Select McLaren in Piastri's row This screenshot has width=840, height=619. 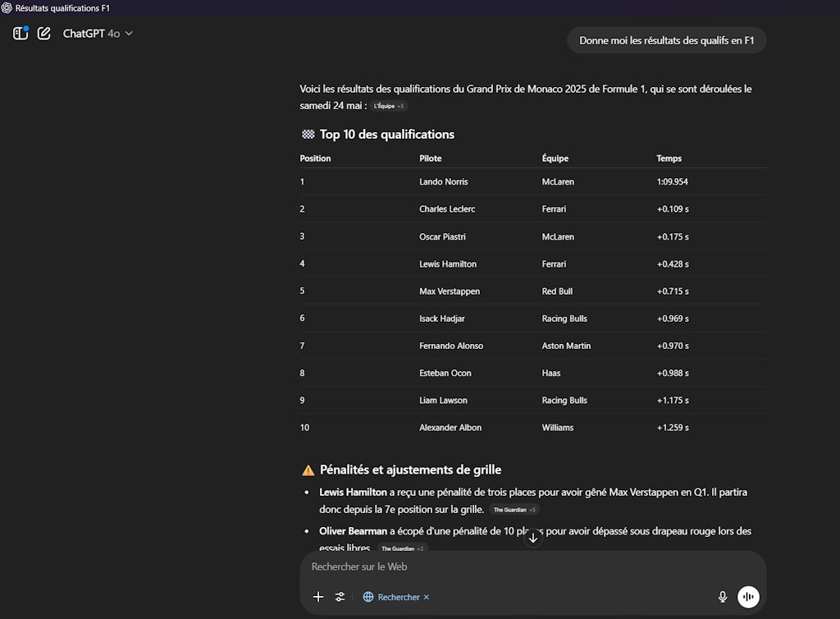[558, 236]
